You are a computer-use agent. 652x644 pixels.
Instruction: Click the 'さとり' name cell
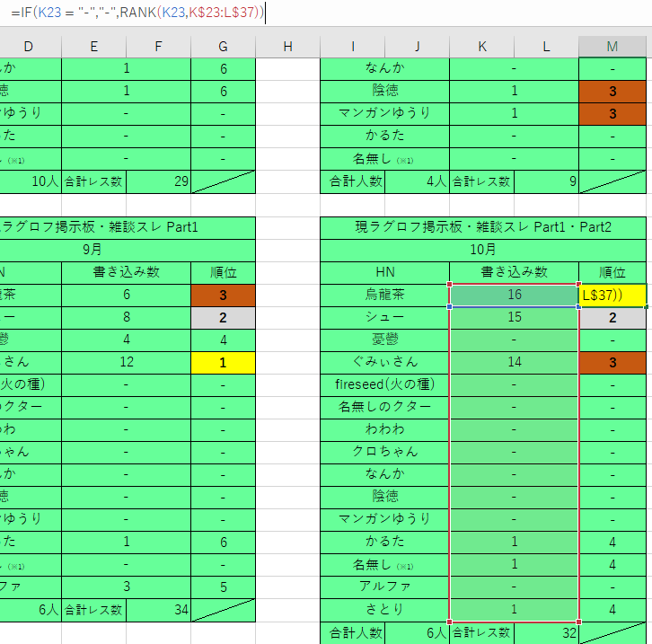point(385,610)
